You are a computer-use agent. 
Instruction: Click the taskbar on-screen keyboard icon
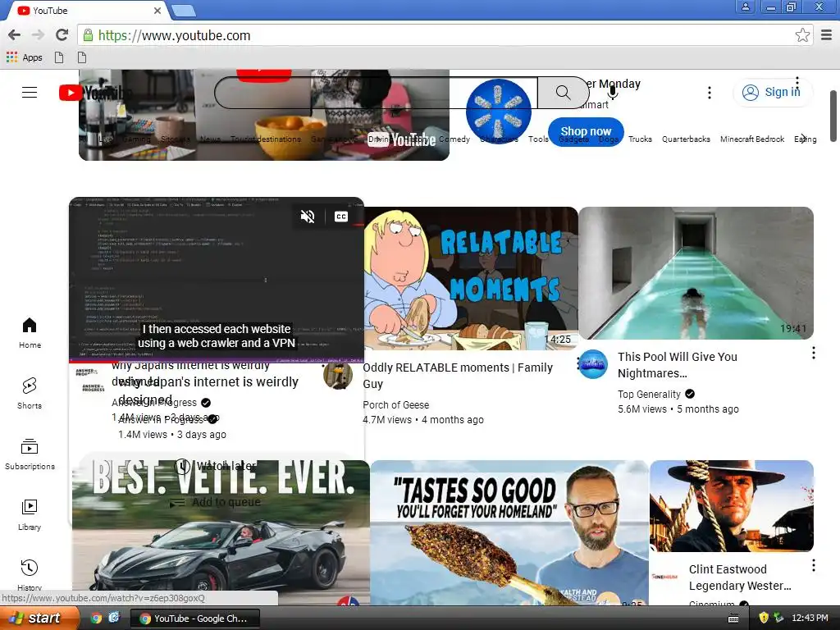click(x=733, y=619)
